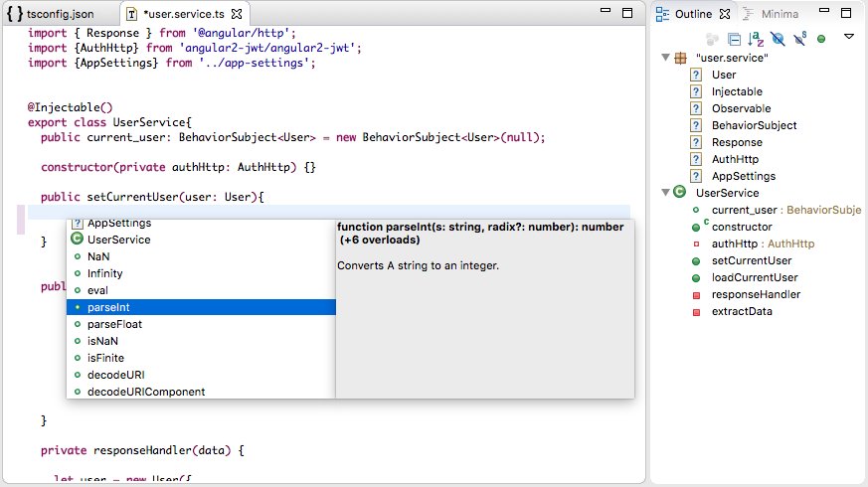Close the Outline view tab
This screenshot has width=868, height=487.
pos(725,14)
